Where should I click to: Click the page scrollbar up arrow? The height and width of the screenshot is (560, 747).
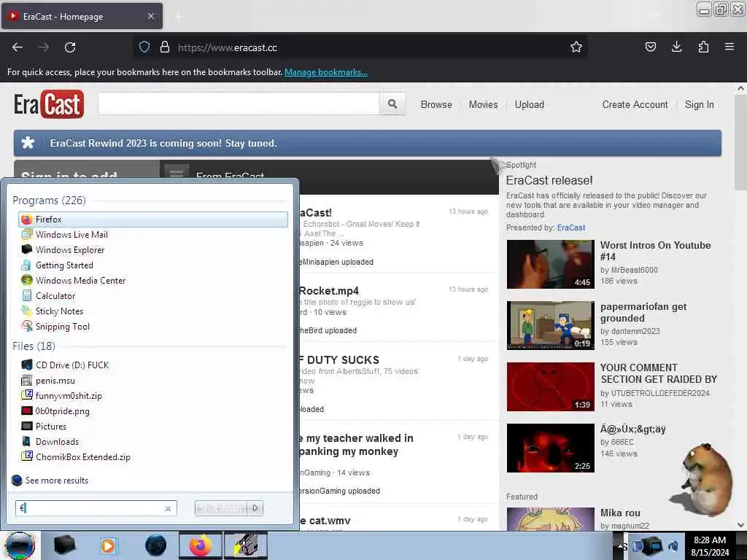click(740, 88)
